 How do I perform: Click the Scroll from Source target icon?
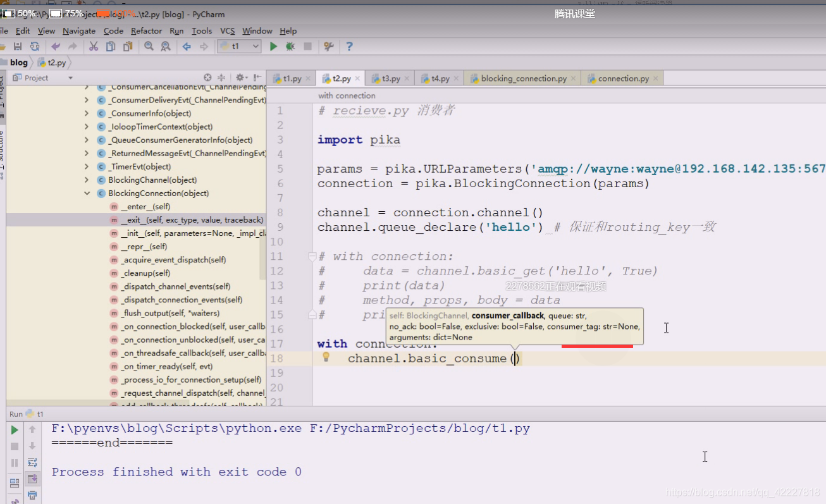(x=207, y=77)
